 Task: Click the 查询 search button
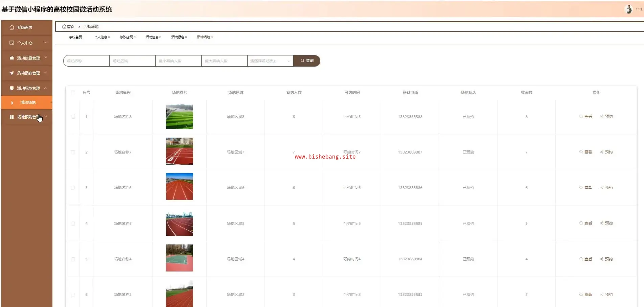click(x=306, y=61)
